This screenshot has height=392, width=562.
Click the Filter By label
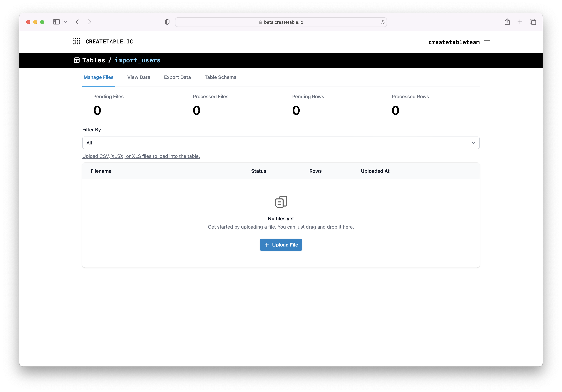(x=91, y=130)
